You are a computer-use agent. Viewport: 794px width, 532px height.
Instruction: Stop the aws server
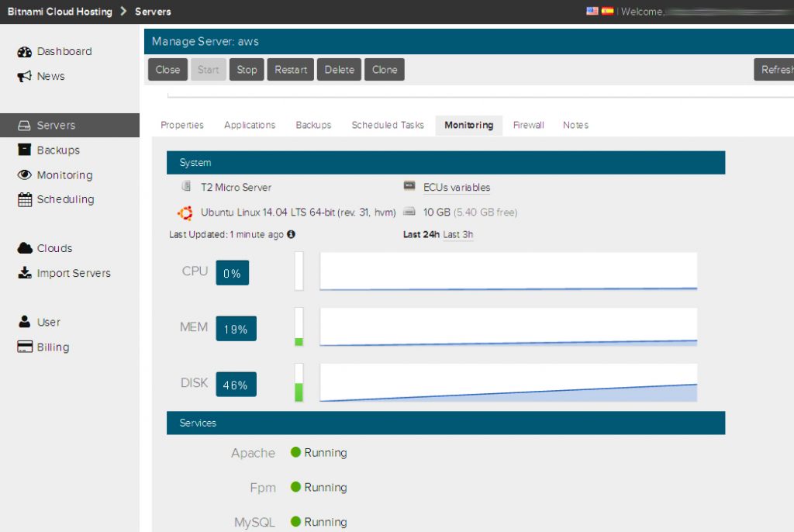(x=247, y=70)
